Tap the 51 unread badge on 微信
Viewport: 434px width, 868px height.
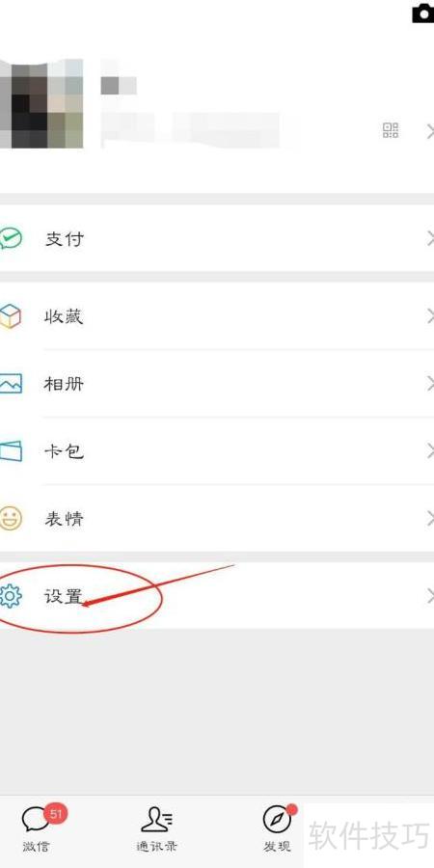click(55, 814)
